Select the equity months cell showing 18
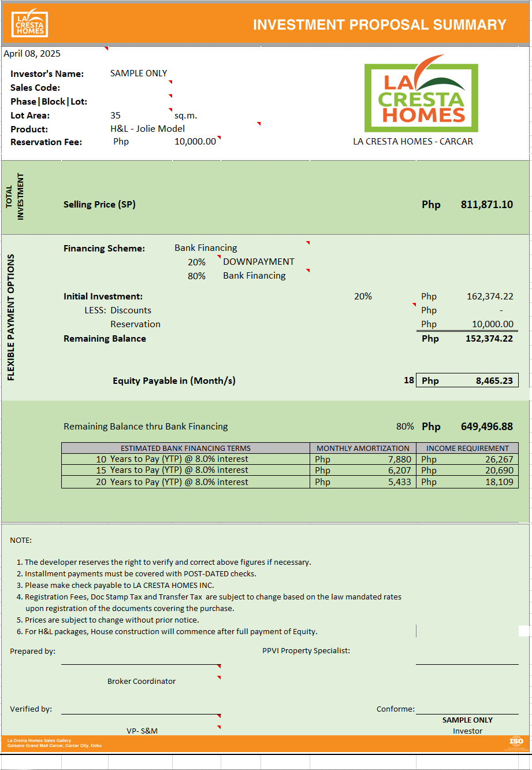The height and width of the screenshot is (770, 532). [408, 380]
